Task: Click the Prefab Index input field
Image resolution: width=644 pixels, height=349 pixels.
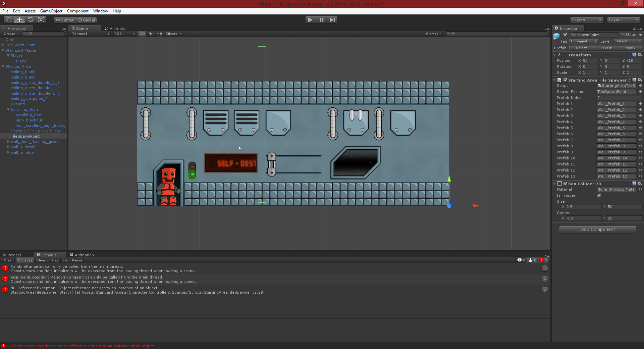Action: [x=619, y=98]
